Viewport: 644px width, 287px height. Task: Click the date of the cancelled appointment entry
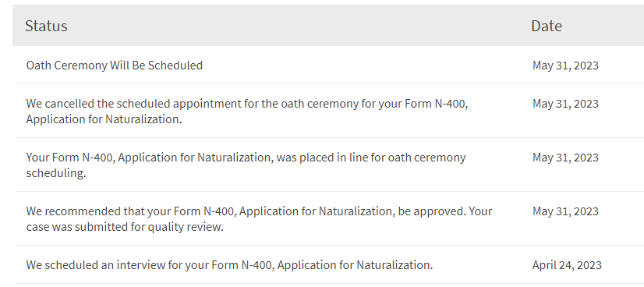click(565, 104)
